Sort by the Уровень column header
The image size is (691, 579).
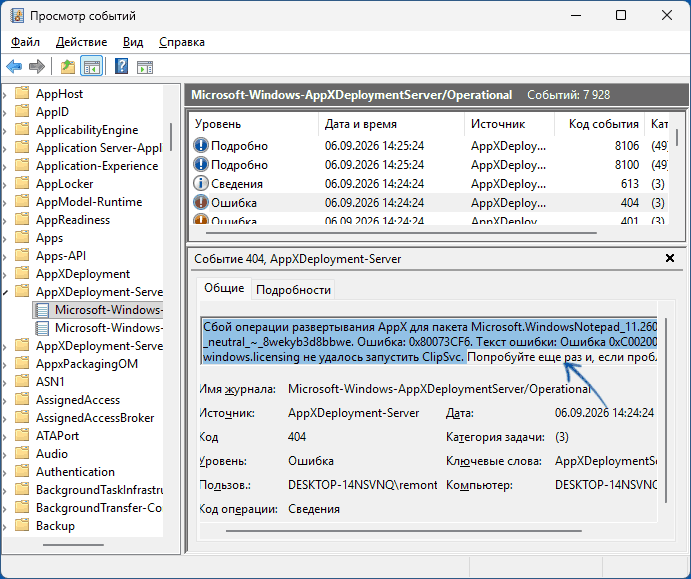(254, 124)
